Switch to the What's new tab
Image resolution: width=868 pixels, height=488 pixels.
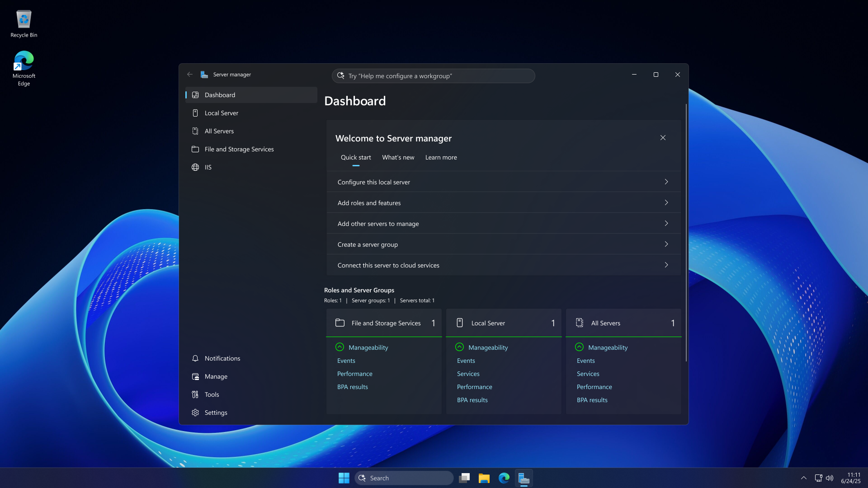pyautogui.click(x=398, y=157)
